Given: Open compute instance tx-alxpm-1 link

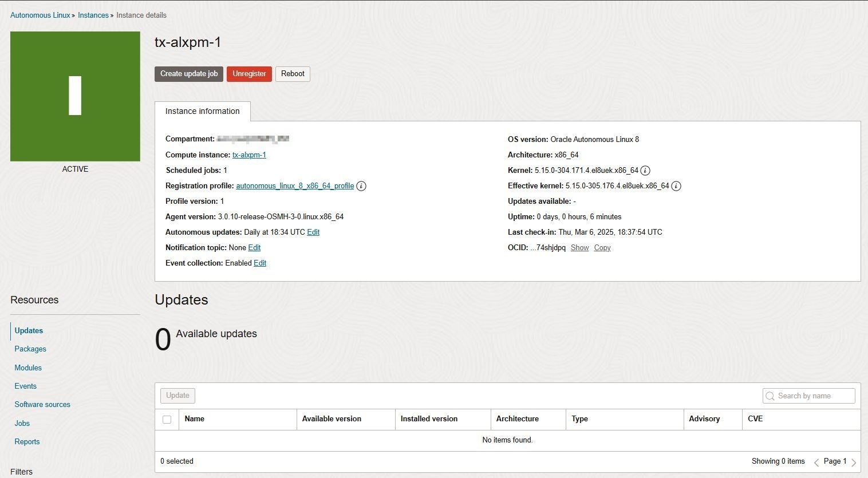Looking at the screenshot, I should (249, 155).
